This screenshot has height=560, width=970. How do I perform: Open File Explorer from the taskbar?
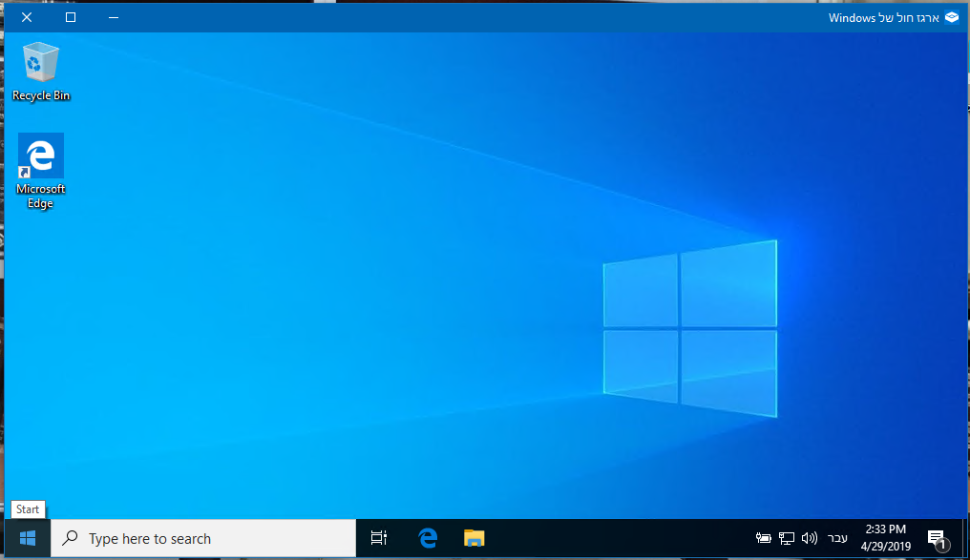pos(474,538)
